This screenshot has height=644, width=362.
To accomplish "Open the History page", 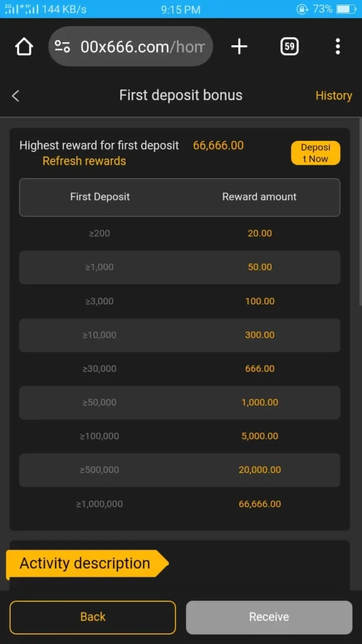I will point(334,96).
